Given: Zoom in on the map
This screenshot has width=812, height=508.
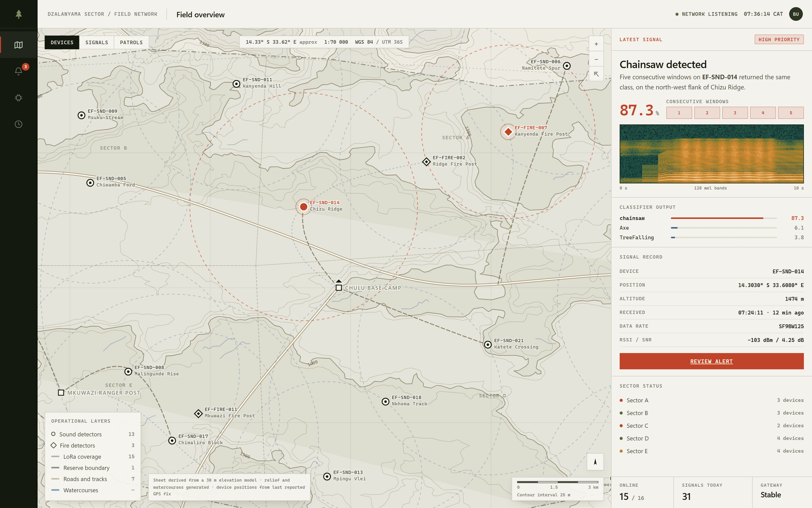Looking at the screenshot, I should coord(596,44).
